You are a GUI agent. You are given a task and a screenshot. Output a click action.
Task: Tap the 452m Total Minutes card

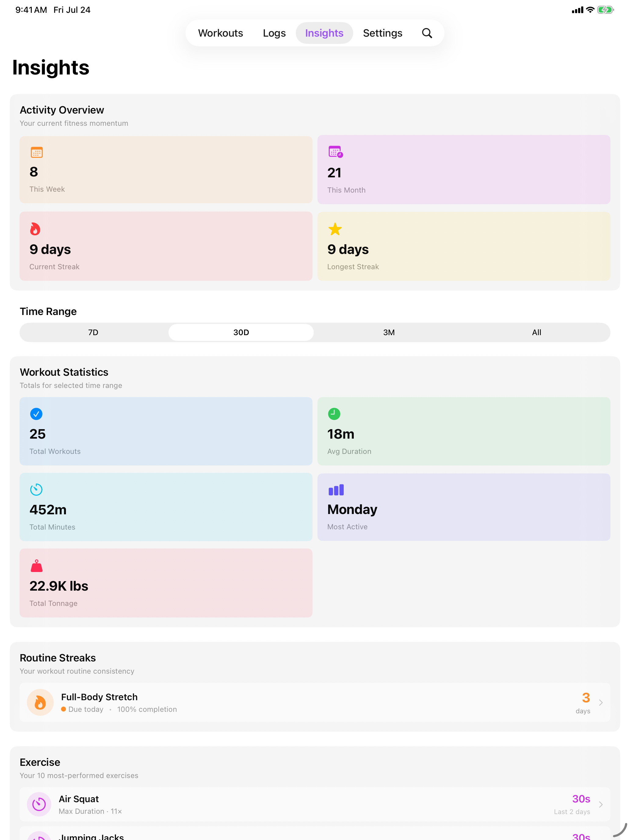point(166,507)
